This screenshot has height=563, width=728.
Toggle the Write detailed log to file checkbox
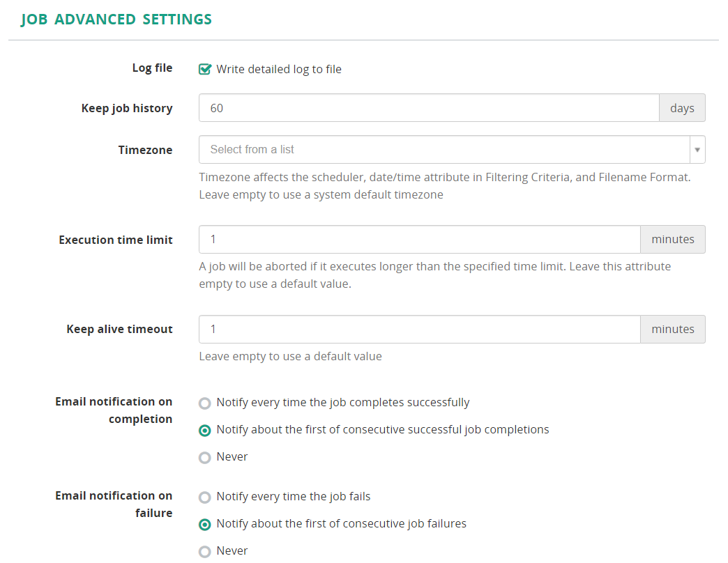pyautogui.click(x=205, y=70)
